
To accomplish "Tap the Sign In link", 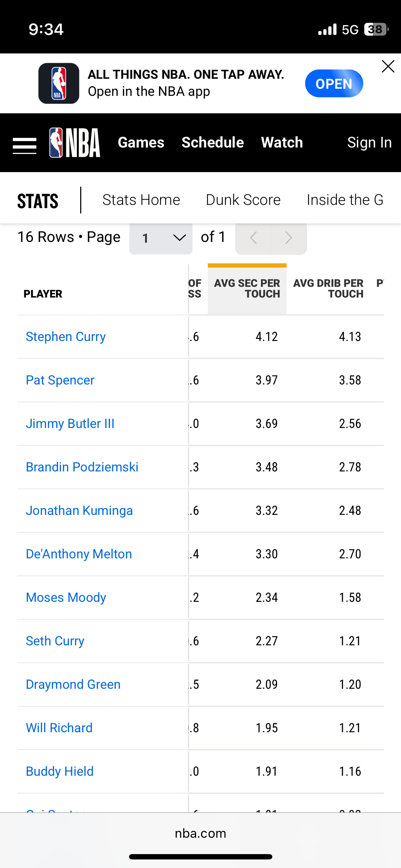I will tap(369, 143).
